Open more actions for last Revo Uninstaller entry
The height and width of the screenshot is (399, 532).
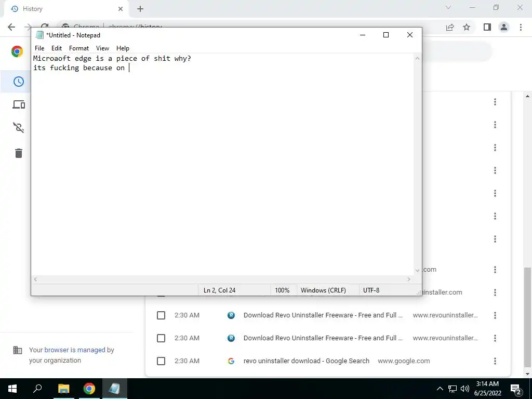[x=495, y=338]
